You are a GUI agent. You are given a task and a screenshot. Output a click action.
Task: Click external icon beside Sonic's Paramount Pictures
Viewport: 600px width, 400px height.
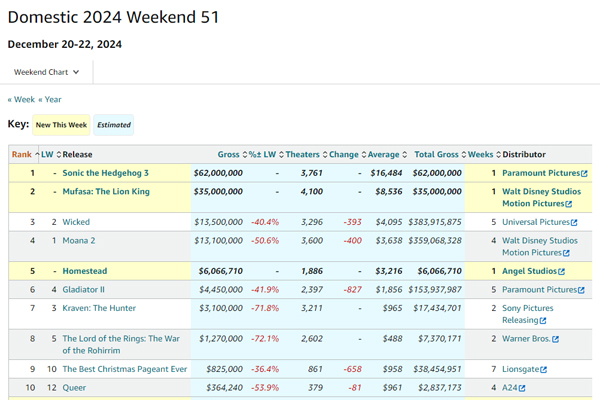(x=584, y=173)
